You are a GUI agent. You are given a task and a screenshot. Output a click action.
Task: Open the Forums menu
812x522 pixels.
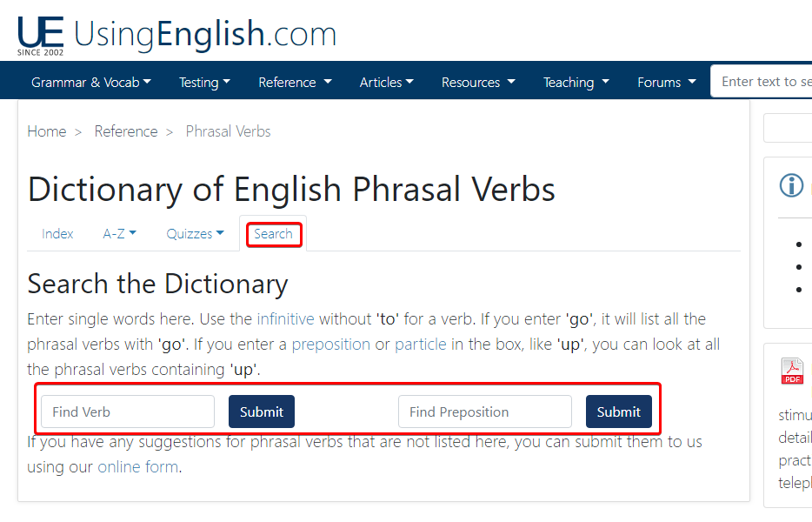point(667,82)
